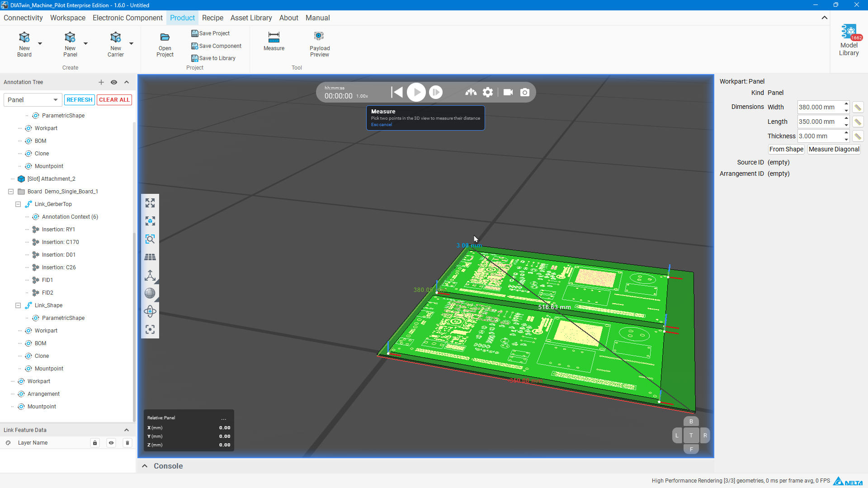Collapse the Board Demo_Single_Board_1 tree node

(11, 192)
